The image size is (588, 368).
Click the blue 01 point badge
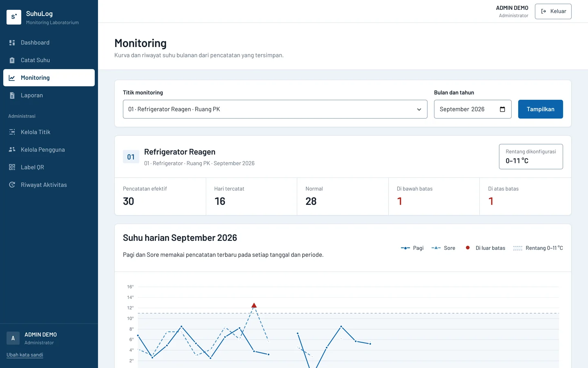click(131, 157)
